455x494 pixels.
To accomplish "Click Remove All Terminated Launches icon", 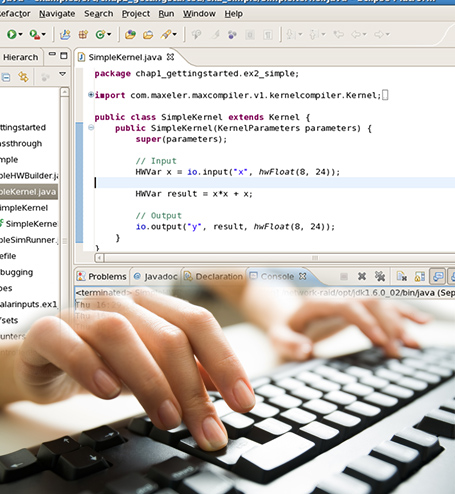I will pos(380,276).
